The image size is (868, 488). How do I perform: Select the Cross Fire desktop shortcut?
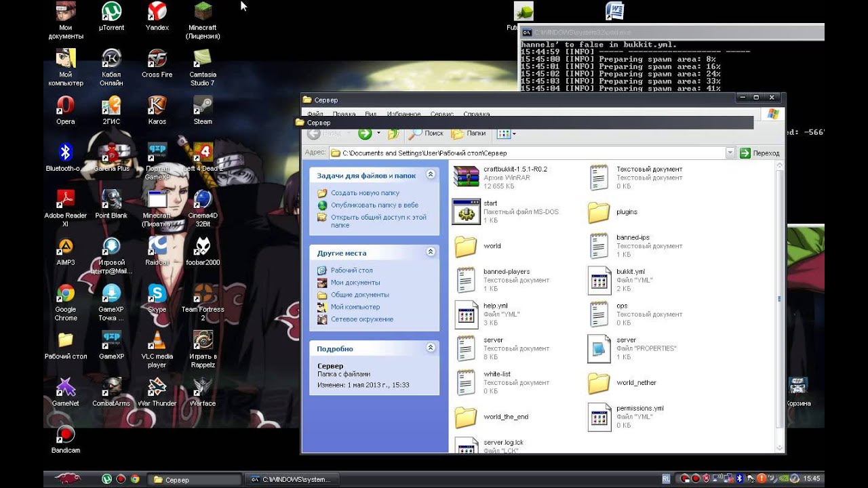(157, 64)
